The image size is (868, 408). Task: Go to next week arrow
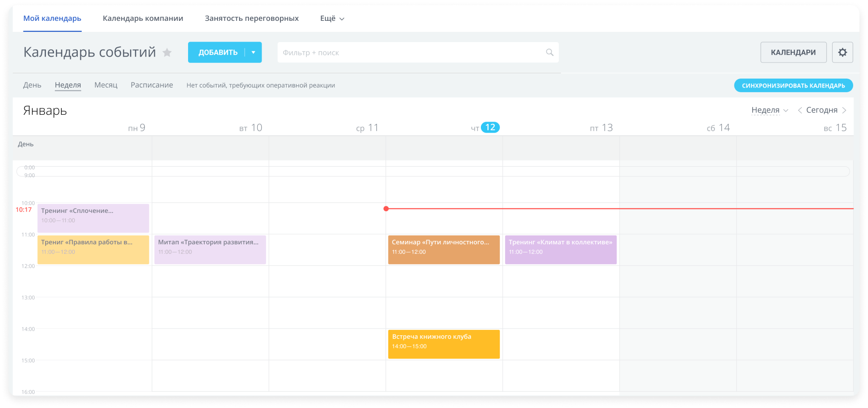[x=844, y=110]
